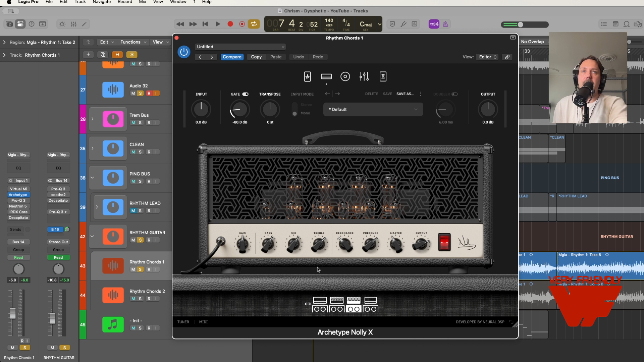644x362 pixels.
Task: Expand the RHYTHM LEAD track stack
Action: [97, 207]
